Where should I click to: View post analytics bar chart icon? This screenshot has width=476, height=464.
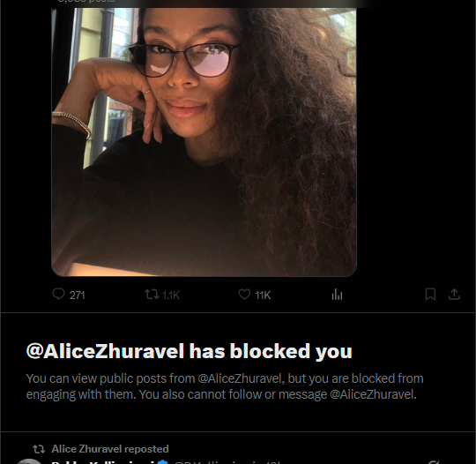337,294
